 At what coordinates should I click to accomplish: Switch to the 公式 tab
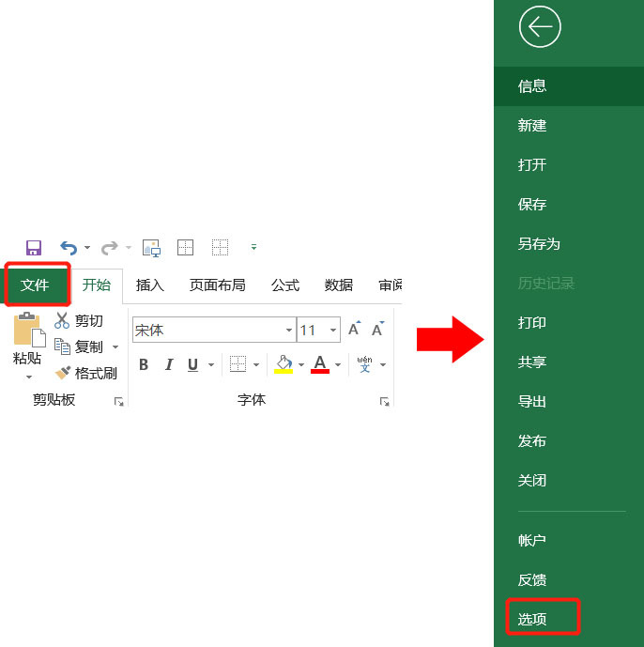[x=285, y=285]
